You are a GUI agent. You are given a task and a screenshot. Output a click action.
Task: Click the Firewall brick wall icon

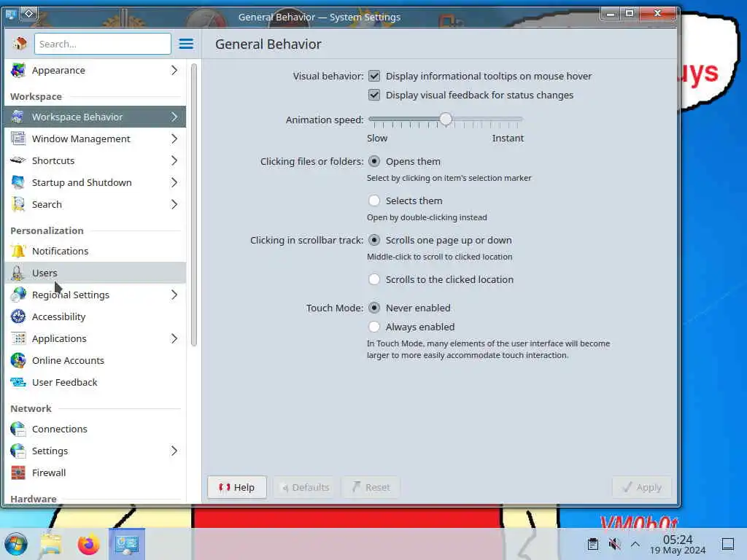pos(18,472)
